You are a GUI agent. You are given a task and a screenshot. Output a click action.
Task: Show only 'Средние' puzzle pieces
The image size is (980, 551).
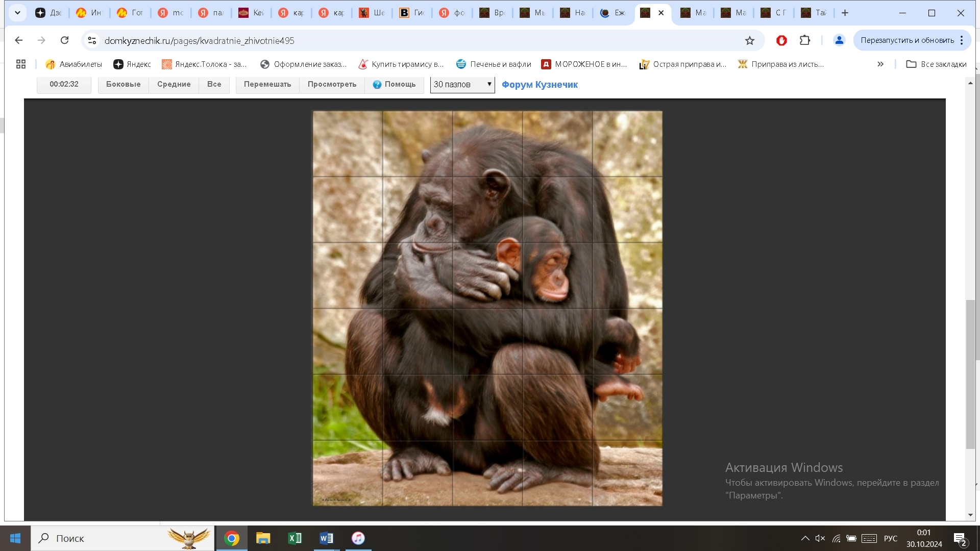tap(174, 84)
